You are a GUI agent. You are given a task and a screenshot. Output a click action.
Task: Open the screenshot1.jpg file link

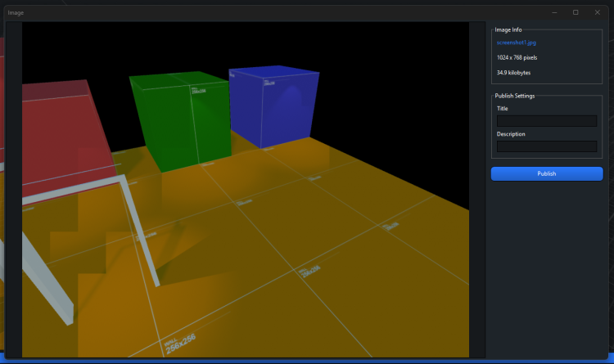[x=517, y=42]
